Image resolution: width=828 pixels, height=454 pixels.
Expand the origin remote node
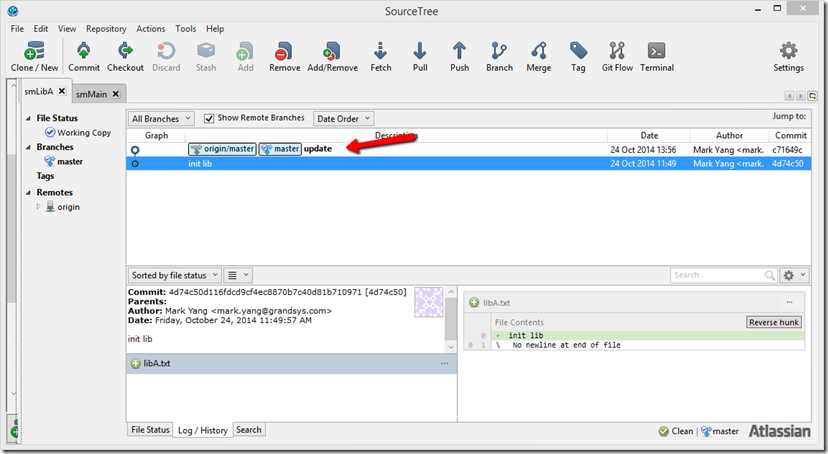tap(38, 207)
